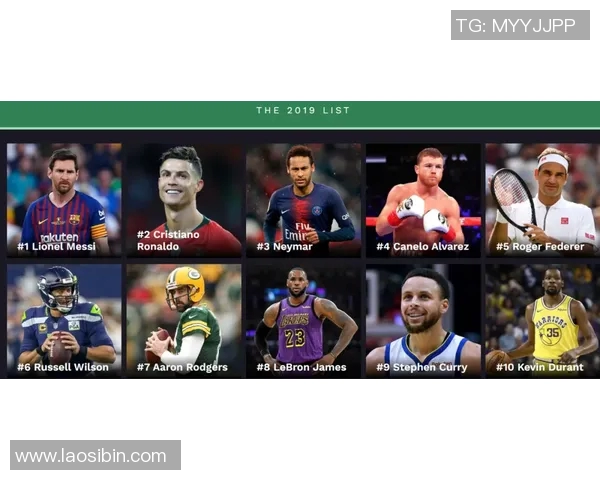
Task: Open the #10 Kevin Durant thumbnail
Action: point(543,320)
